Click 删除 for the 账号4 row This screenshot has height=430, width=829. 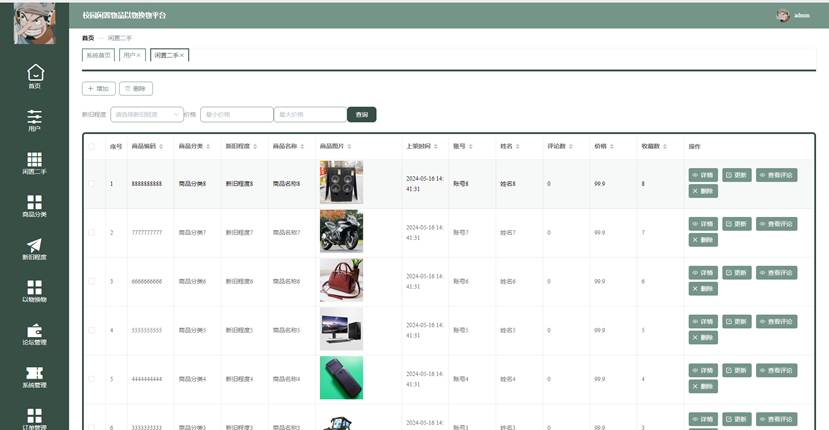[x=703, y=387]
